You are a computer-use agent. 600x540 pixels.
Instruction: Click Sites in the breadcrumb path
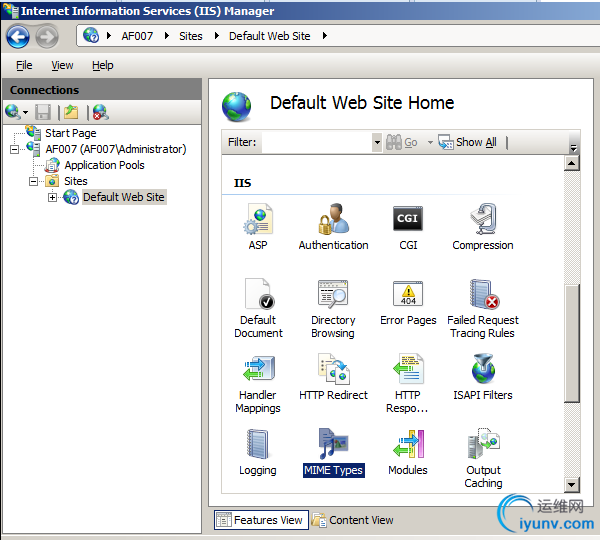191,36
